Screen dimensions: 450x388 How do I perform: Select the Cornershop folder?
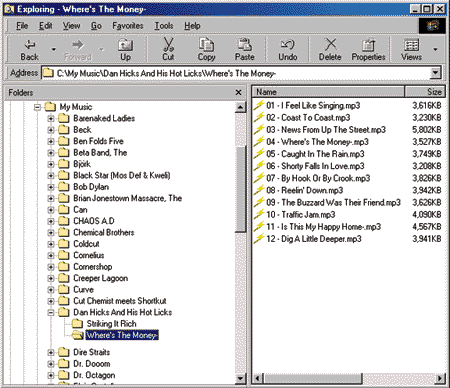93,267
